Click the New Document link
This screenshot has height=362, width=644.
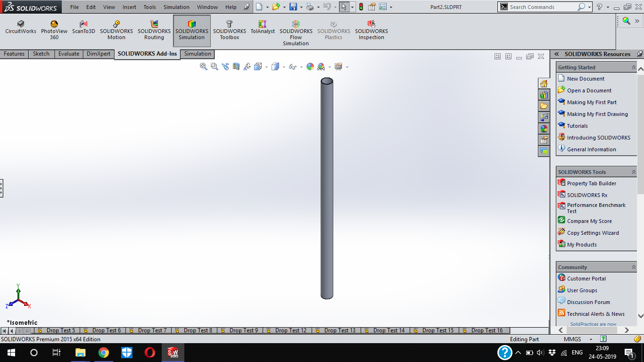586,79
